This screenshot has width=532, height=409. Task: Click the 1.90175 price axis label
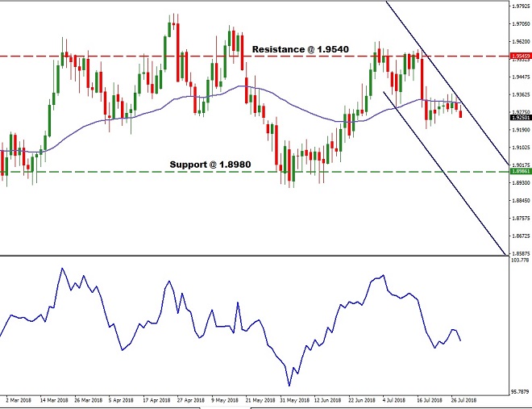pos(522,165)
